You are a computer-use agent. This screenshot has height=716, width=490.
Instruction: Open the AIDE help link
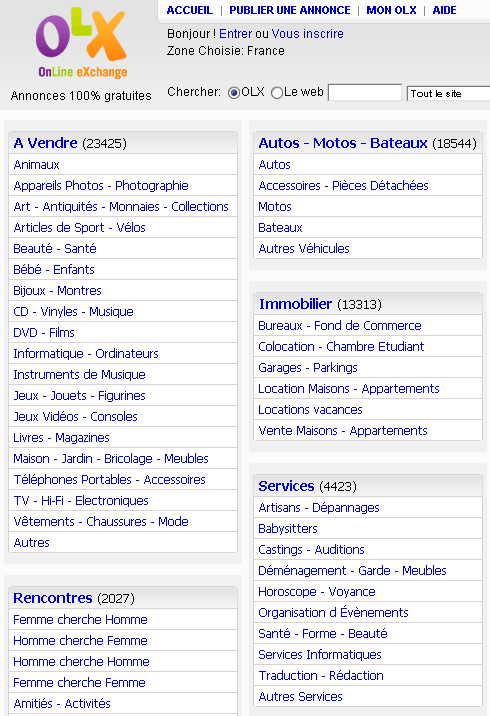coord(444,10)
